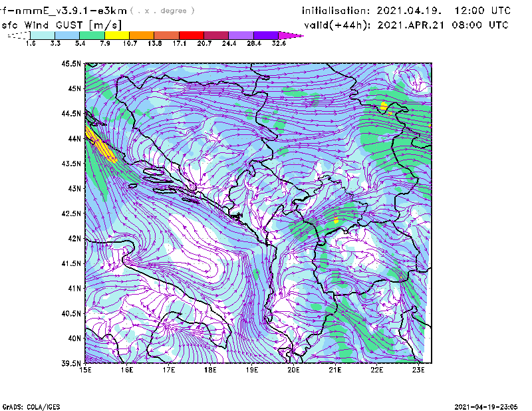532x411 pixels.
Task: Click the initialisation date '2021.04.19.' text
Action: pyautogui.click(x=409, y=11)
